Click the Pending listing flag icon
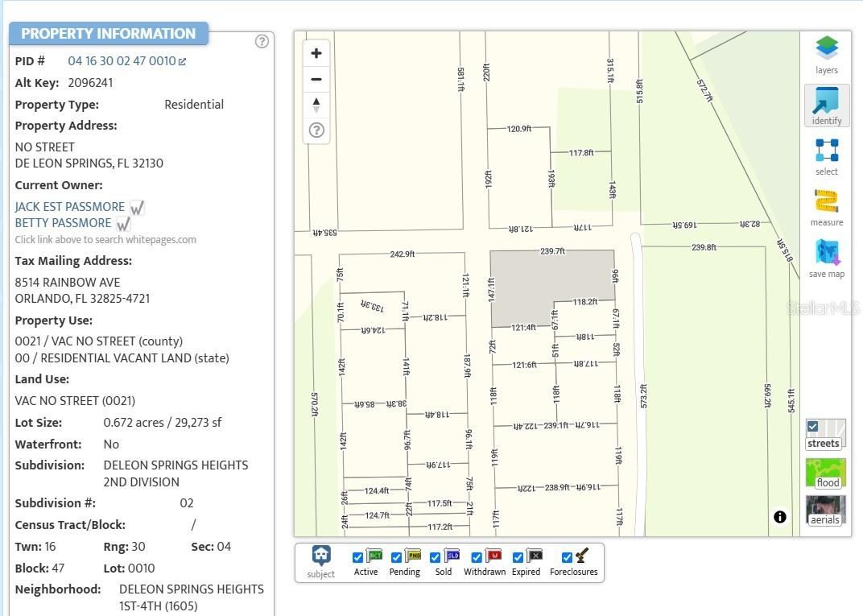 412,555
